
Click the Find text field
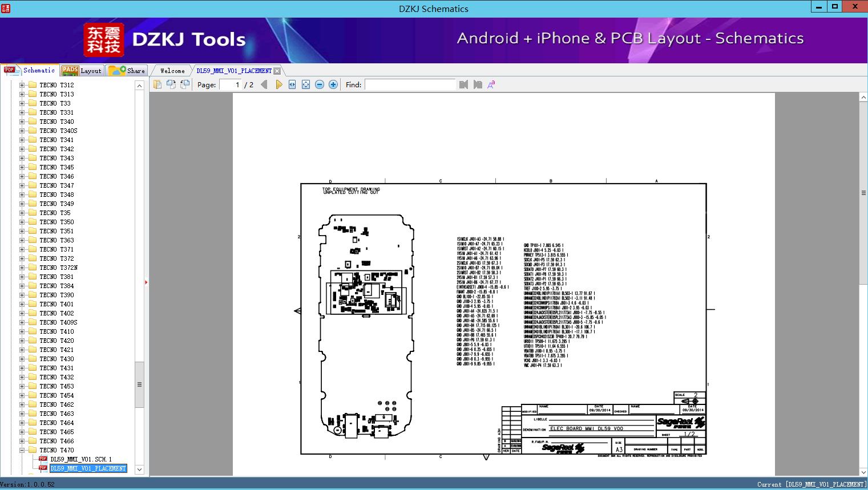click(x=410, y=84)
